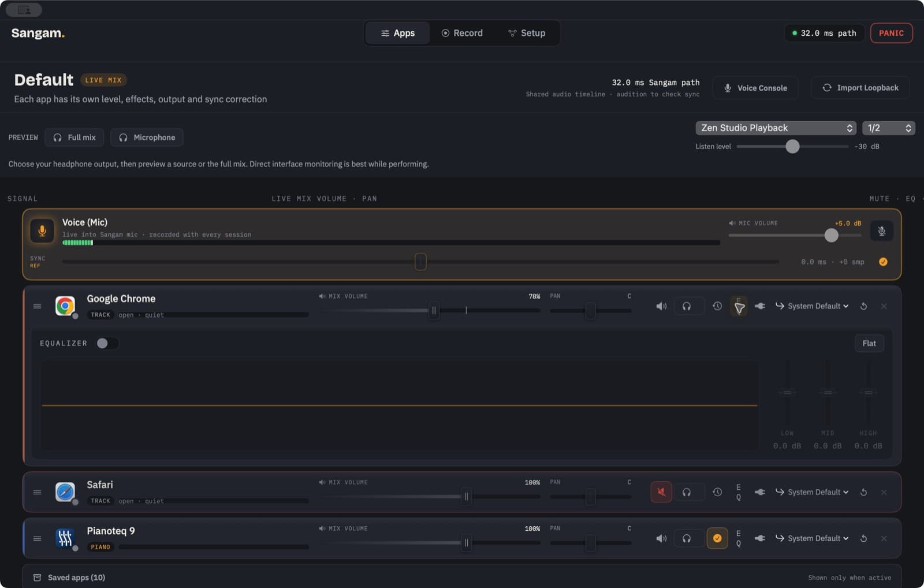Click the PANIC button
924x588 pixels.
(x=891, y=33)
